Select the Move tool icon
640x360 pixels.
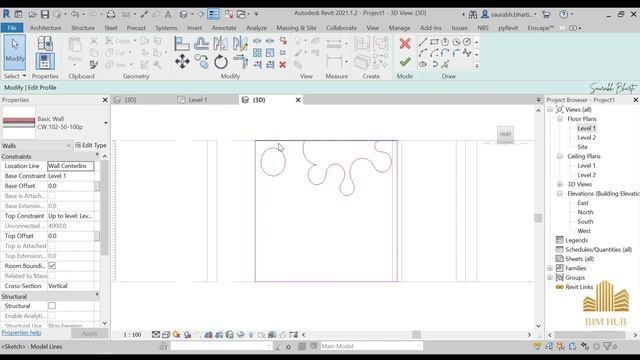[182, 62]
